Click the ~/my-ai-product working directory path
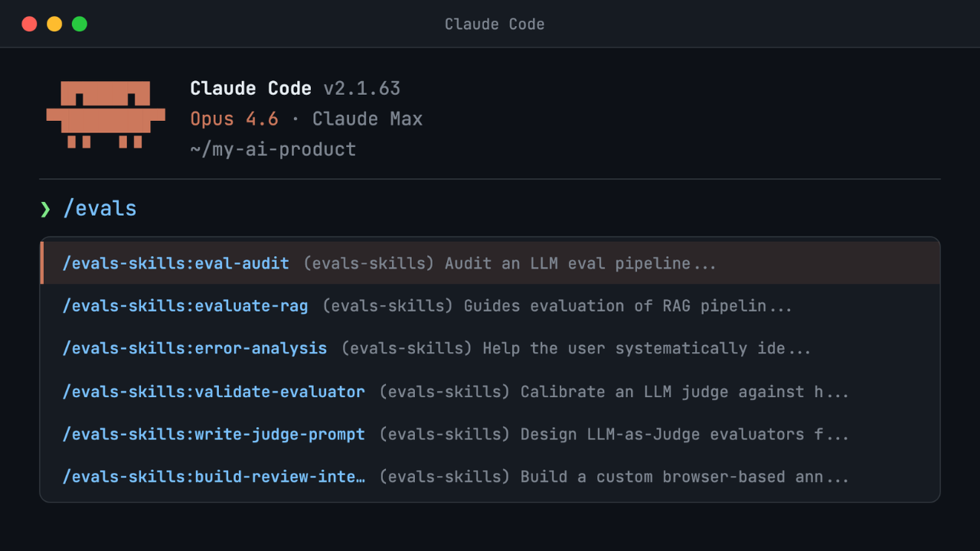The width and height of the screenshot is (980, 551). (x=273, y=149)
